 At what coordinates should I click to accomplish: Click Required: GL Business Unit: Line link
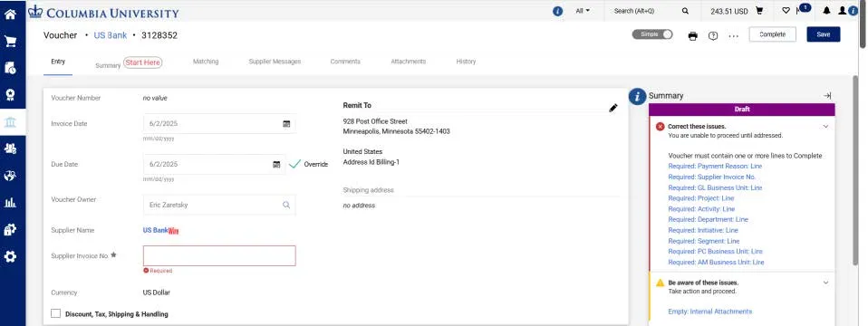[715, 187]
